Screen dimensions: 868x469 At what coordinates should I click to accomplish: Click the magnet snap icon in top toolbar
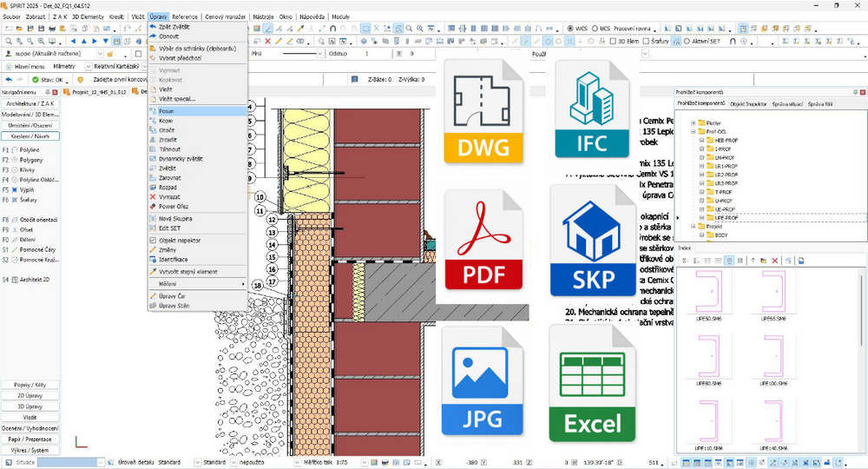(332, 29)
